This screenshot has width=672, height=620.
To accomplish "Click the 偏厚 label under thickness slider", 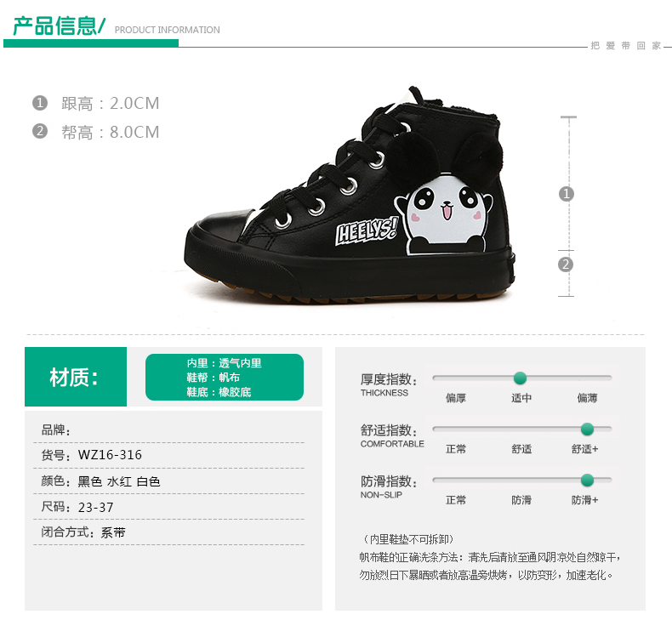I will pyautogui.click(x=456, y=398).
